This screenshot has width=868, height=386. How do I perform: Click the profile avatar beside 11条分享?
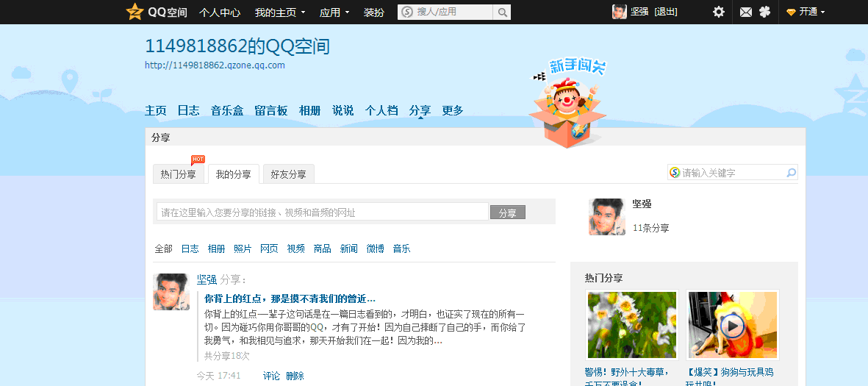pos(606,217)
